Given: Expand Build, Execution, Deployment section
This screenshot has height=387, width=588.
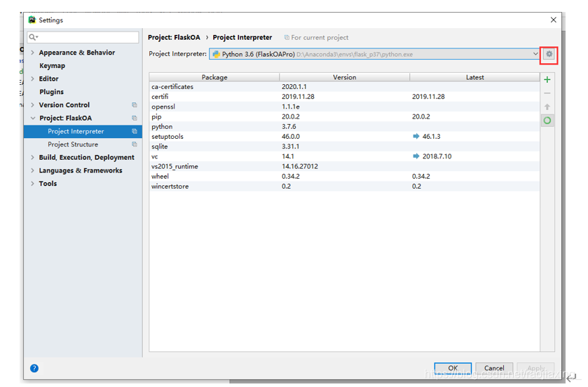Looking at the screenshot, I should coord(32,158).
